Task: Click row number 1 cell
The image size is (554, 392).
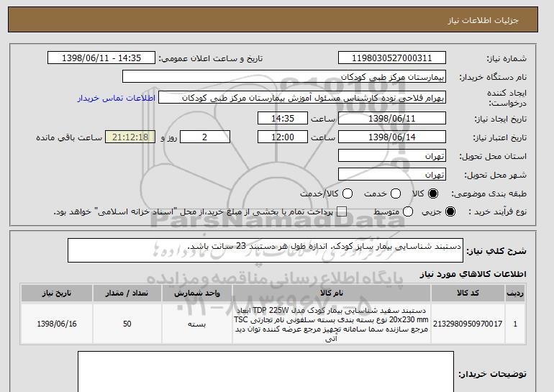Action: [515, 324]
